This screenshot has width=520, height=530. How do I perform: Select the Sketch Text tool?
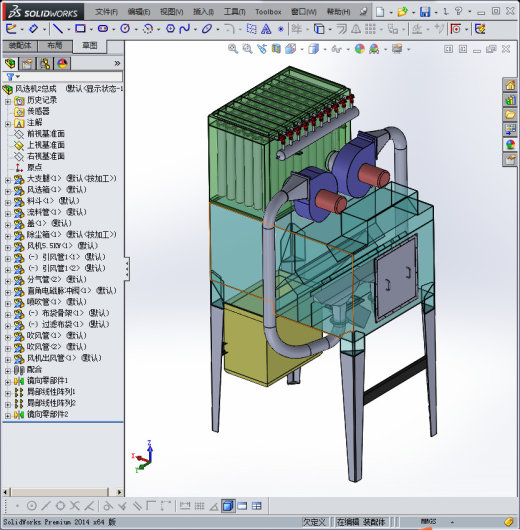(266, 29)
